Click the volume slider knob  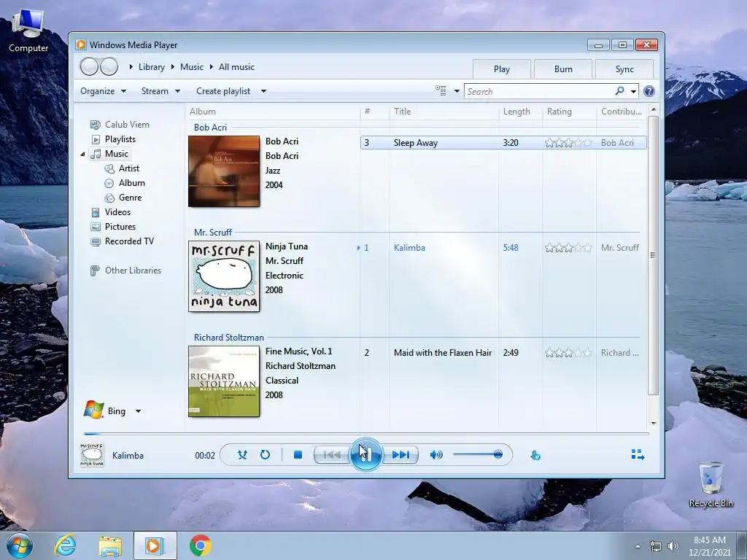pos(498,454)
